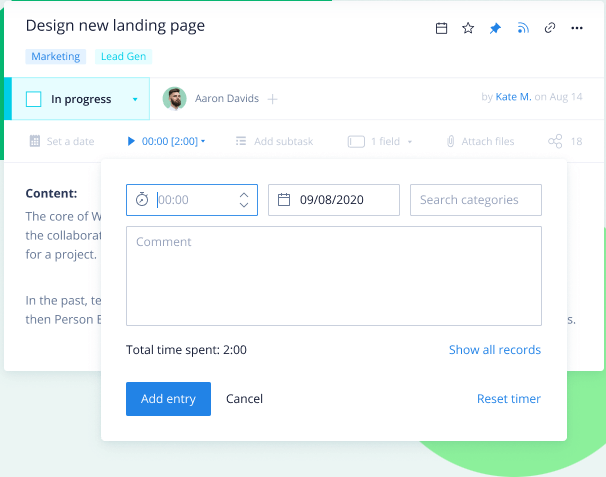Click Aaron Davids avatar
Screen dimensions: 606x477
tap(175, 99)
